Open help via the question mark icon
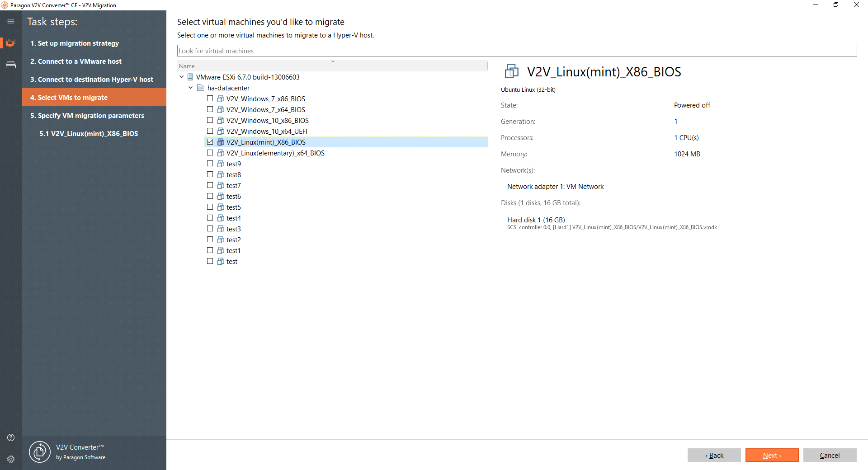This screenshot has height=470, width=868. (10, 437)
